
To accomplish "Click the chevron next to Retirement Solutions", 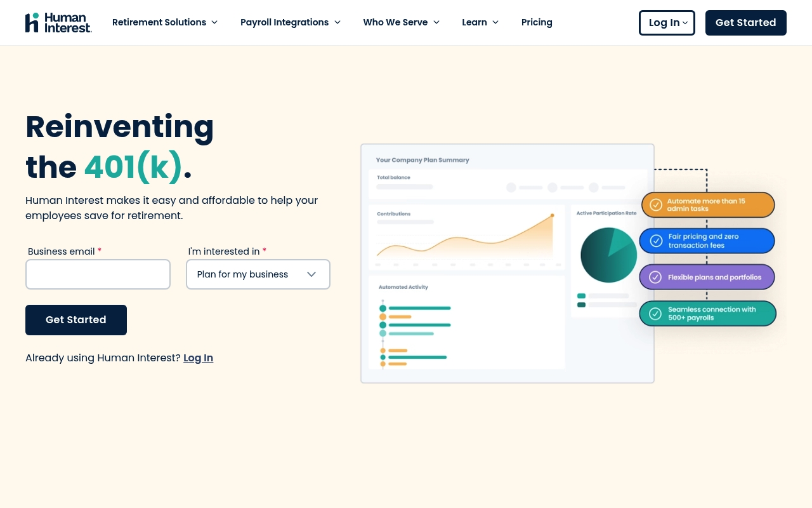I will pos(214,22).
